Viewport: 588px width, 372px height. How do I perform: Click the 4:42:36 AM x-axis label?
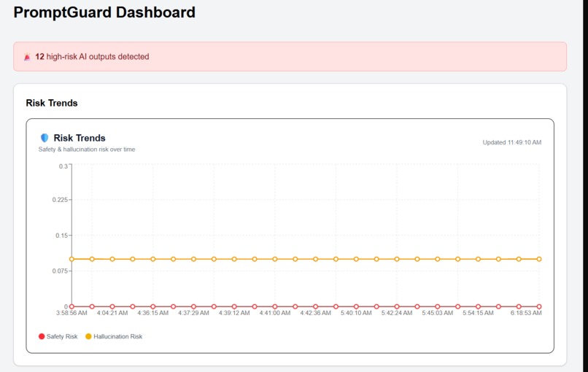(315, 313)
